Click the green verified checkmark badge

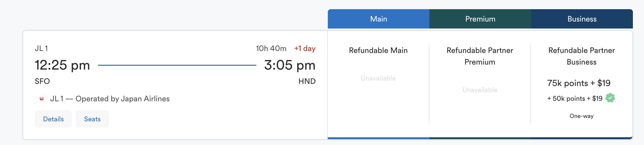610,98
